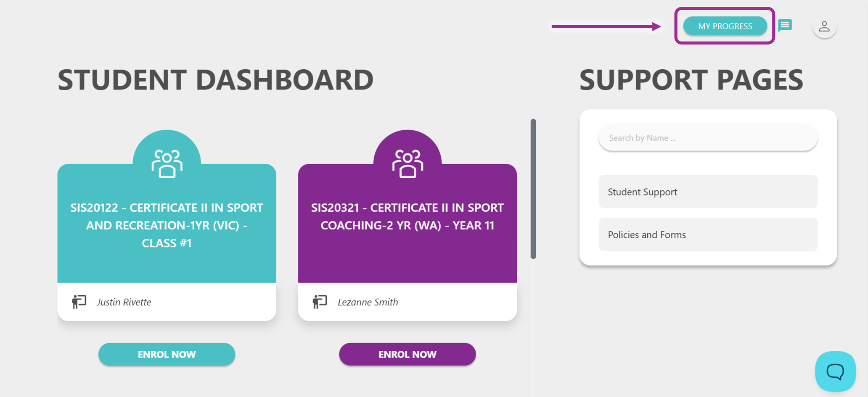
Task: Click the group icon on the SIS20122 card
Action: coord(167,163)
